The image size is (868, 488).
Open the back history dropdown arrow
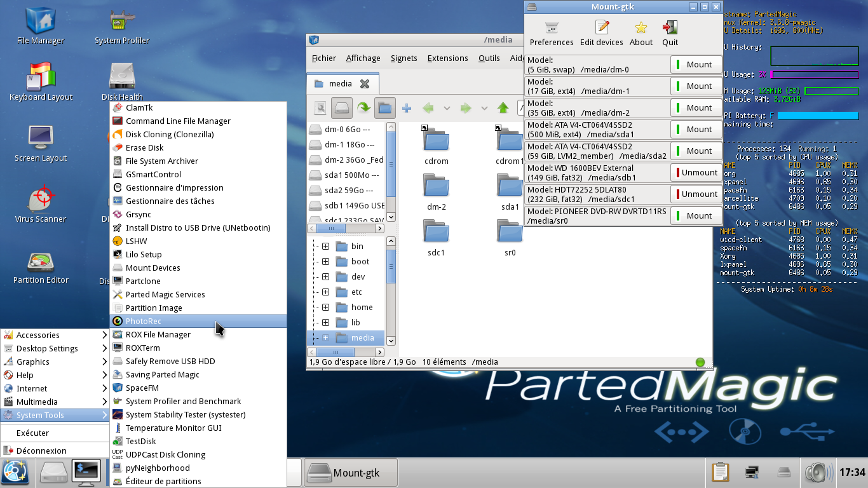447,108
